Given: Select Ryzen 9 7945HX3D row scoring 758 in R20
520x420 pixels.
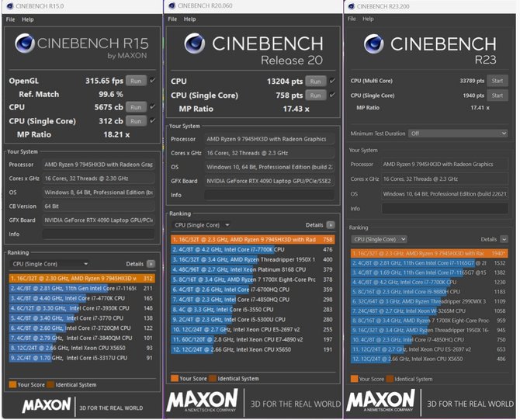Looking at the screenshot, I should (x=253, y=240).
